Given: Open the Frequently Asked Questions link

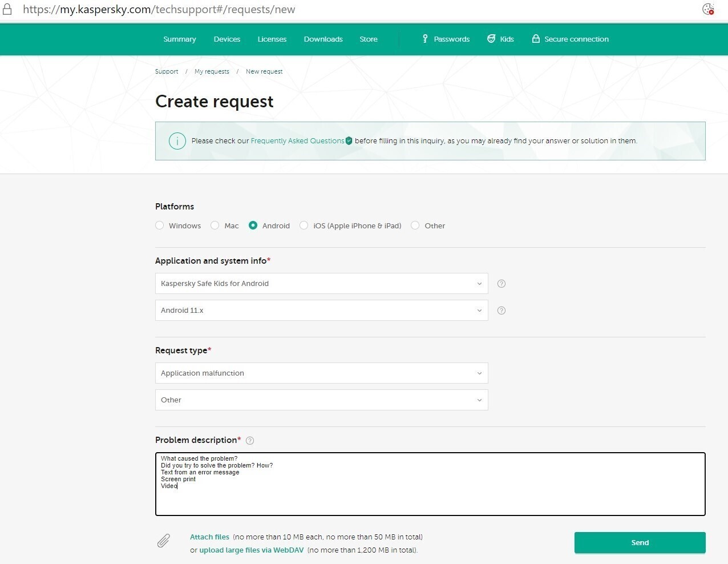Looking at the screenshot, I should tap(297, 141).
